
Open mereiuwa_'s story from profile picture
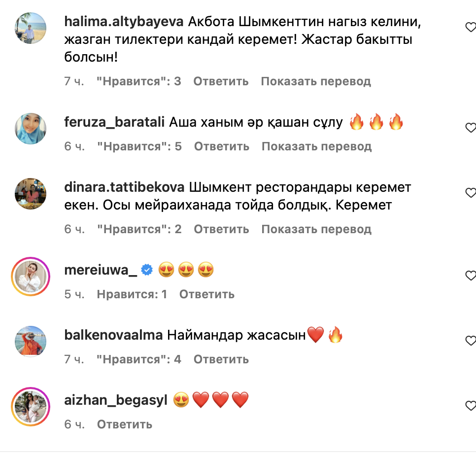[31, 277]
